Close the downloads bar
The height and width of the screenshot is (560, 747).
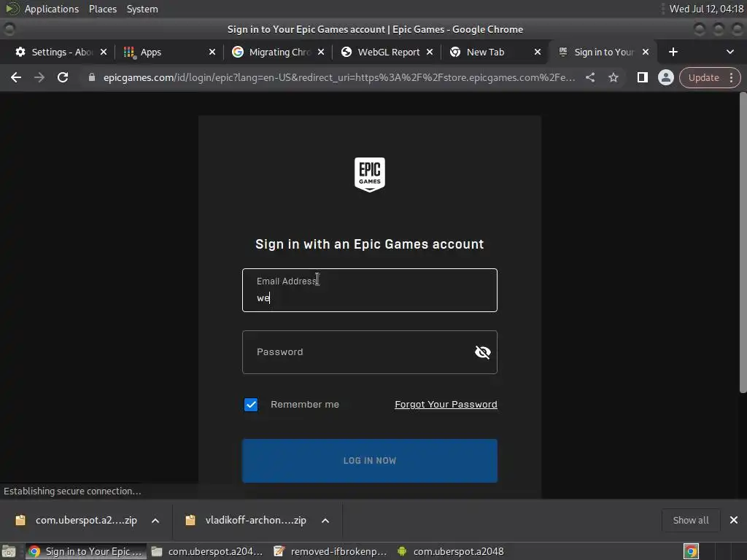tap(734, 521)
